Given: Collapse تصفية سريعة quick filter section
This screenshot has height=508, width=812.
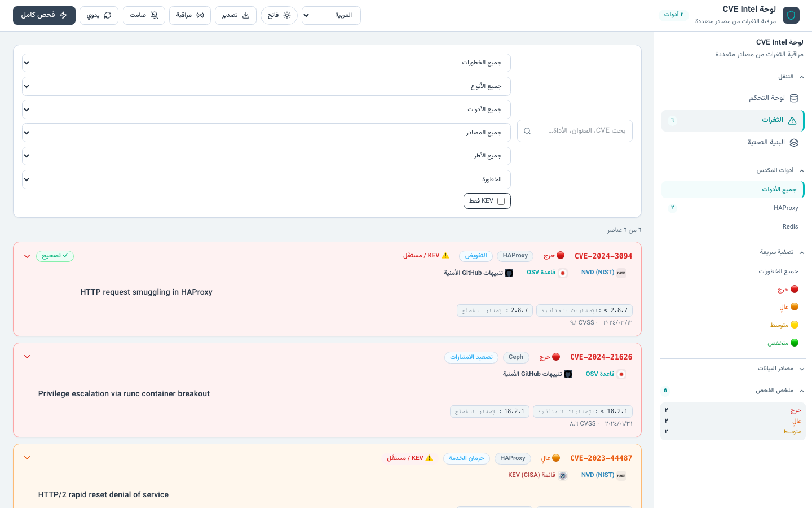Looking at the screenshot, I should pos(733,252).
